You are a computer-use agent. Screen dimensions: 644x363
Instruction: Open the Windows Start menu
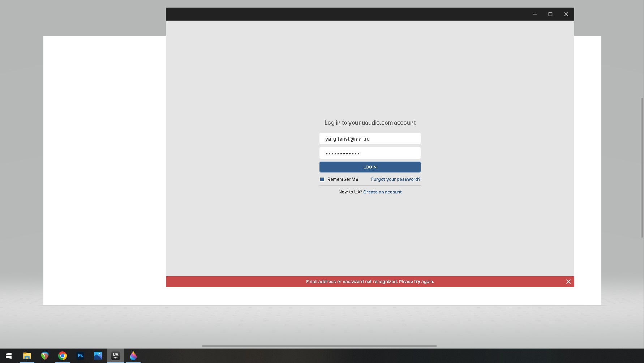point(9,356)
